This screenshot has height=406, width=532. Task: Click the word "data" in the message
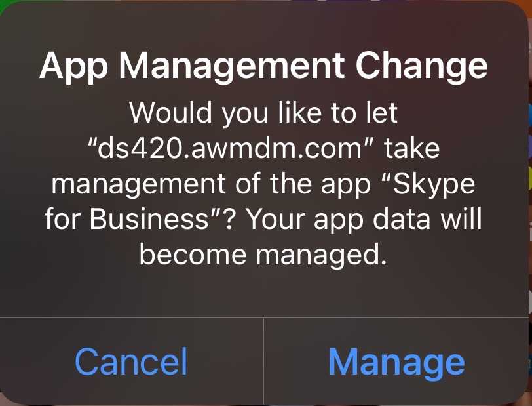401,218
